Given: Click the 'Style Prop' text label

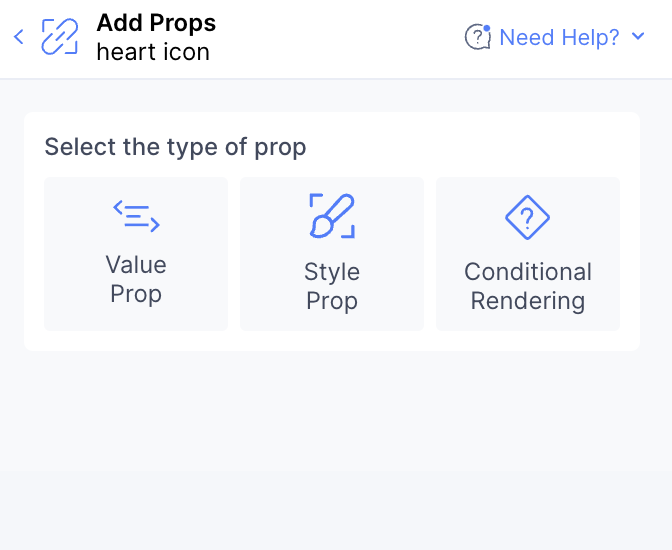Looking at the screenshot, I should 332,286.
